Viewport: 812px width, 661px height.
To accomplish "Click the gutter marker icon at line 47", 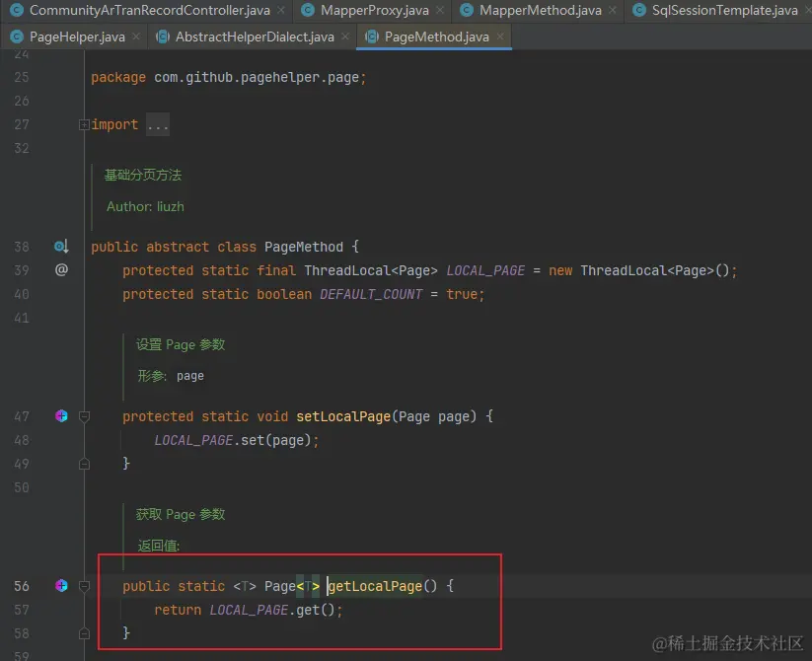I will 61,416.
